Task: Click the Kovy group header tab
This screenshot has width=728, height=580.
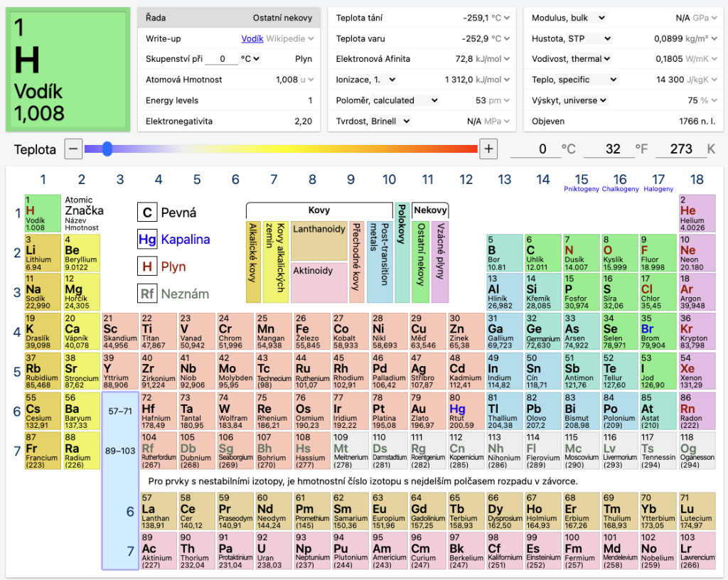Action: pos(318,210)
